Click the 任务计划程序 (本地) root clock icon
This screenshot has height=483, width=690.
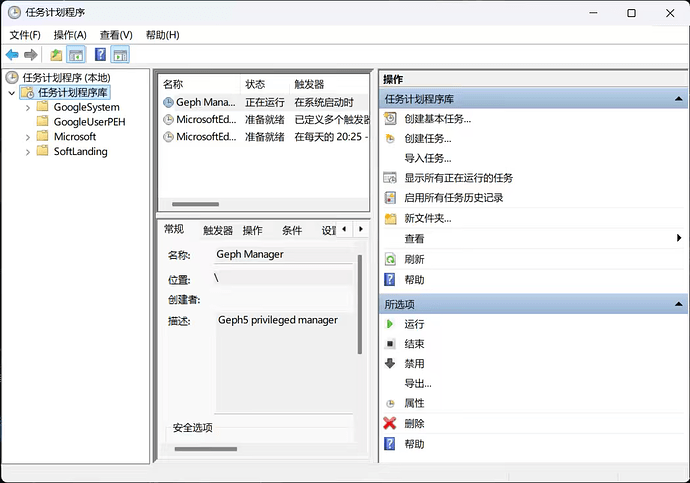pos(12,77)
